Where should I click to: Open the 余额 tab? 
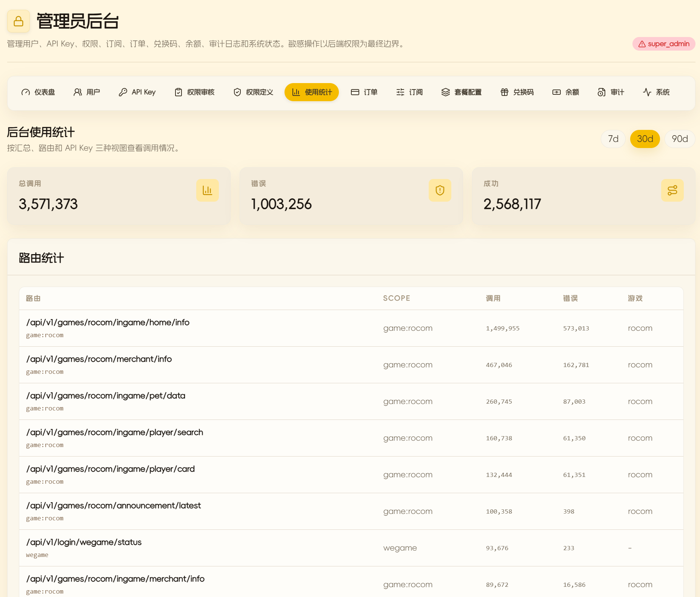coord(566,92)
